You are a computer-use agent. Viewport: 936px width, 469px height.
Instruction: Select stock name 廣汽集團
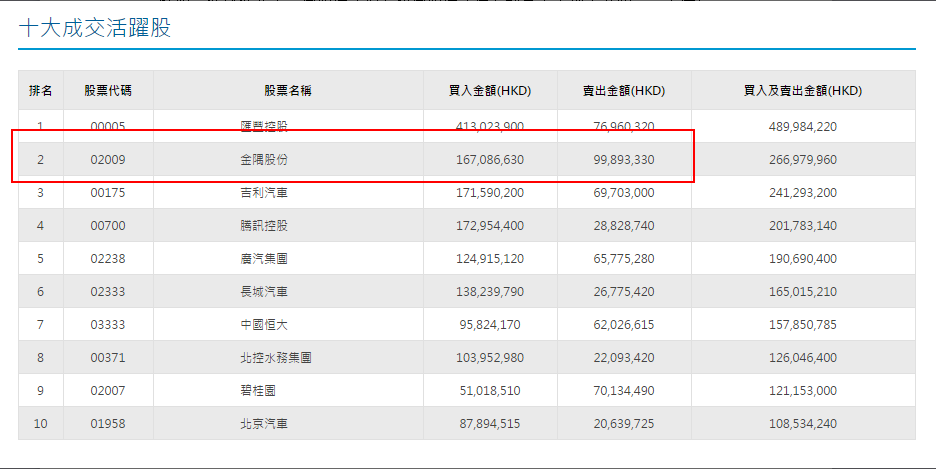[264, 259]
